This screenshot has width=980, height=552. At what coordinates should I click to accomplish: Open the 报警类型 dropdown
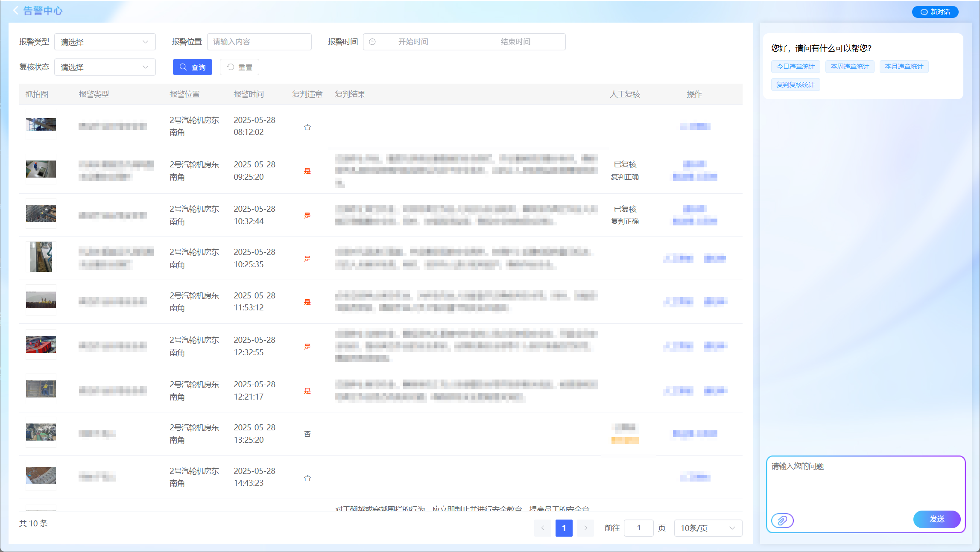point(105,42)
